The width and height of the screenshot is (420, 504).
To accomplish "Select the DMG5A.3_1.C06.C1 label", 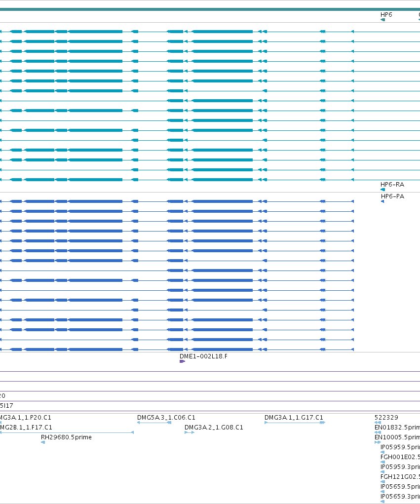I will pos(166,418).
